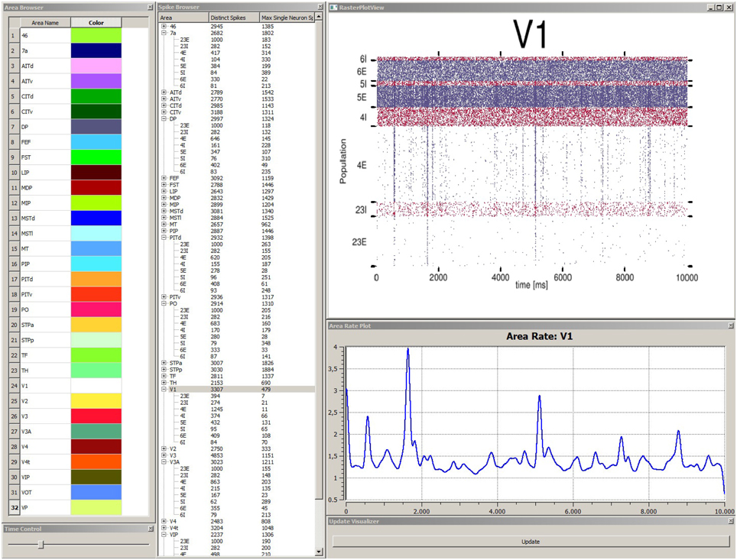Pick the color swatch for area 7a
Image resolution: width=737 pixels, height=560 pixels.
coord(96,50)
